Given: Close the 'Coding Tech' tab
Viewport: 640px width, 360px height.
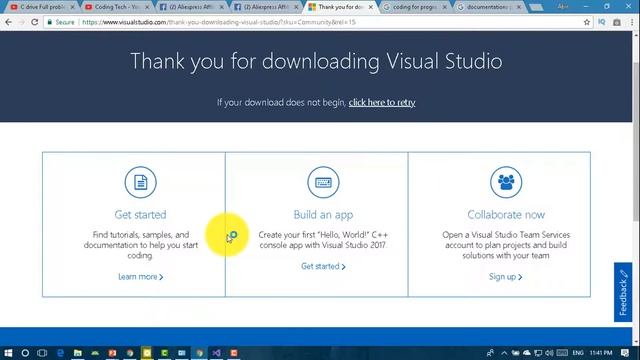Looking at the screenshot, I should tap(147, 7).
